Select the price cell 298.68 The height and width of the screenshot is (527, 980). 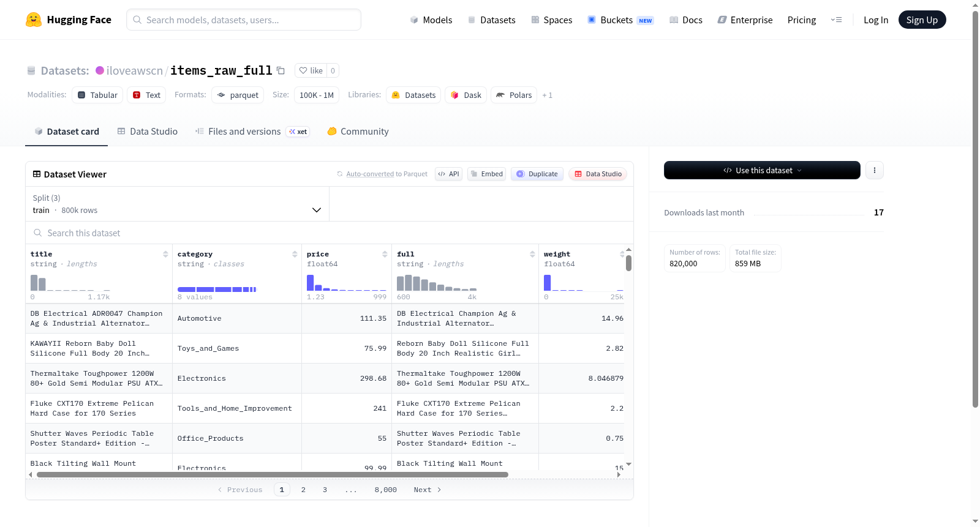coord(347,378)
